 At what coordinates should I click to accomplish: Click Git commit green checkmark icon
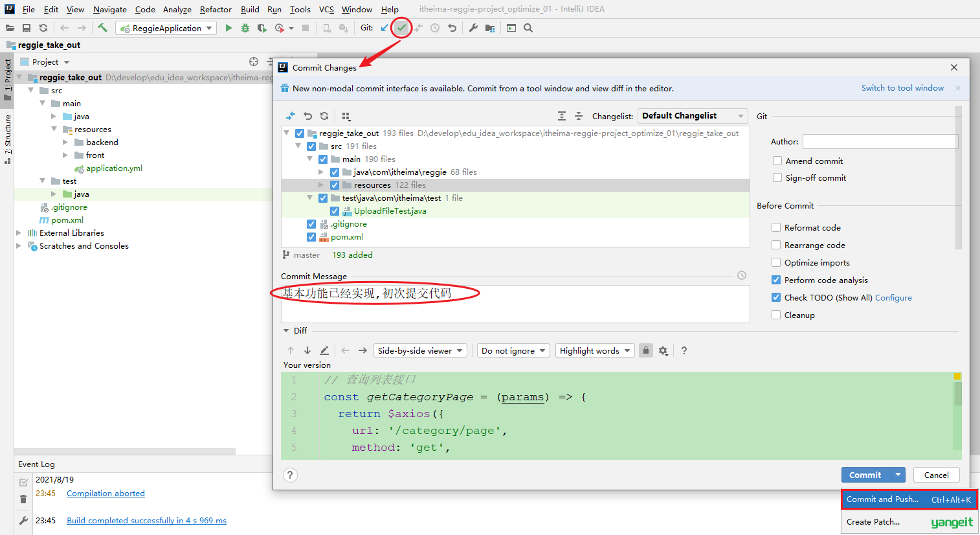[401, 28]
